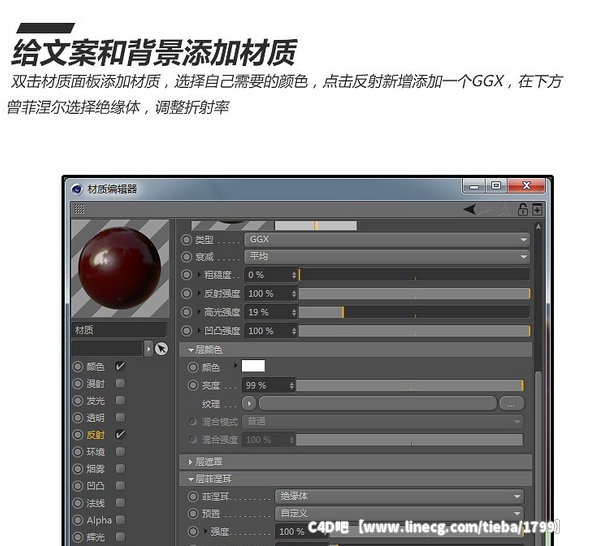Screen dimensions: 594x546
Task: Enable the 凹凸 channel checkbox
Action: (x=120, y=485)
